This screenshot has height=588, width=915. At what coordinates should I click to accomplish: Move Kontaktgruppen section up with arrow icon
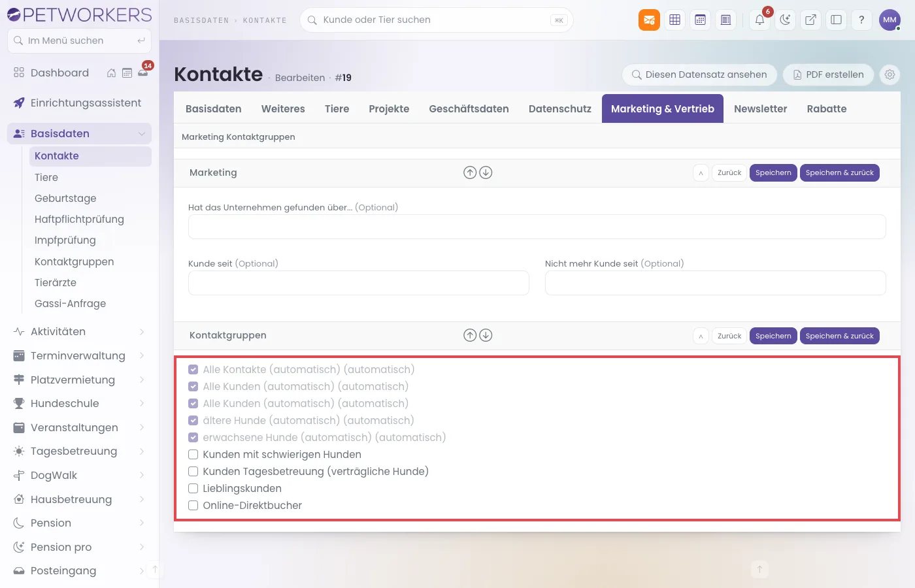click(470, 335)
